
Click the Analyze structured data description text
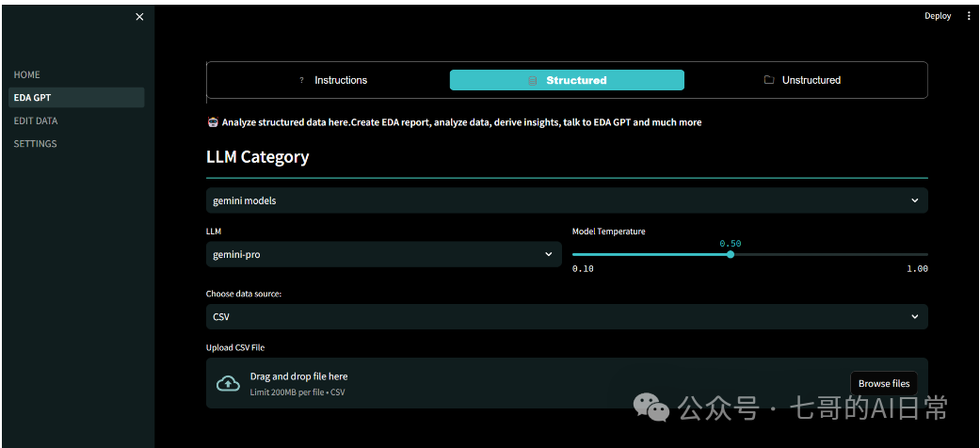pos(462,122)
